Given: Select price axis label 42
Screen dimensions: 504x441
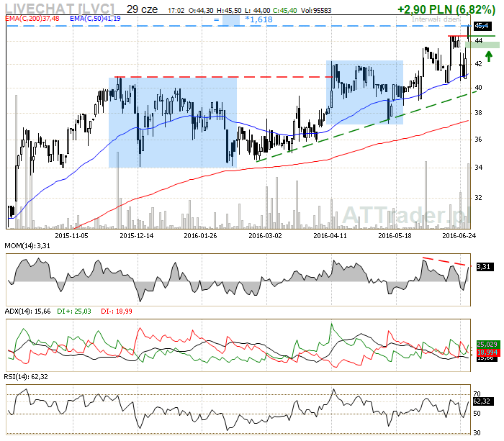Looking at the screenshot, I should pyautogui.click(x=479, y=64).
